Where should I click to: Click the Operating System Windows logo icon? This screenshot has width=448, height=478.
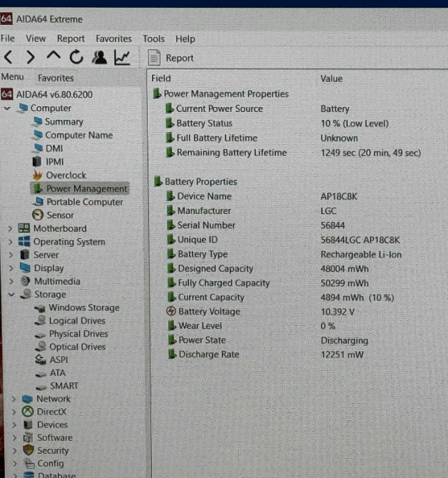click(x=24, y=241)
